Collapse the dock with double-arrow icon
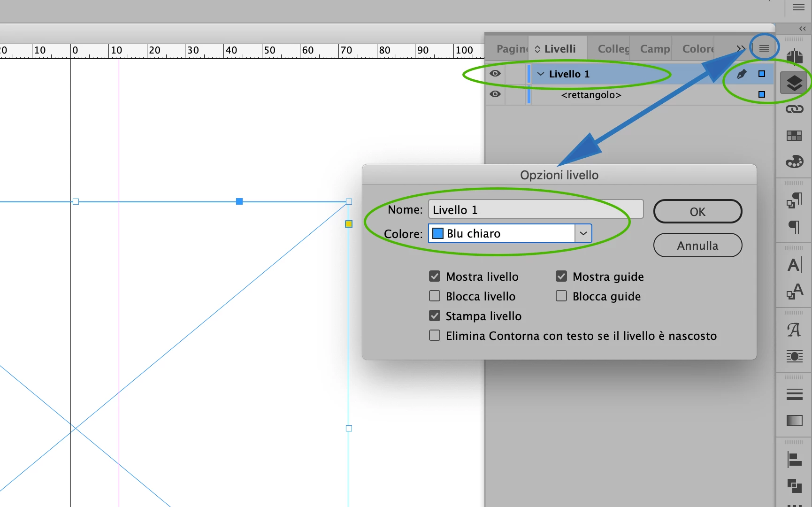 (803, 29)
